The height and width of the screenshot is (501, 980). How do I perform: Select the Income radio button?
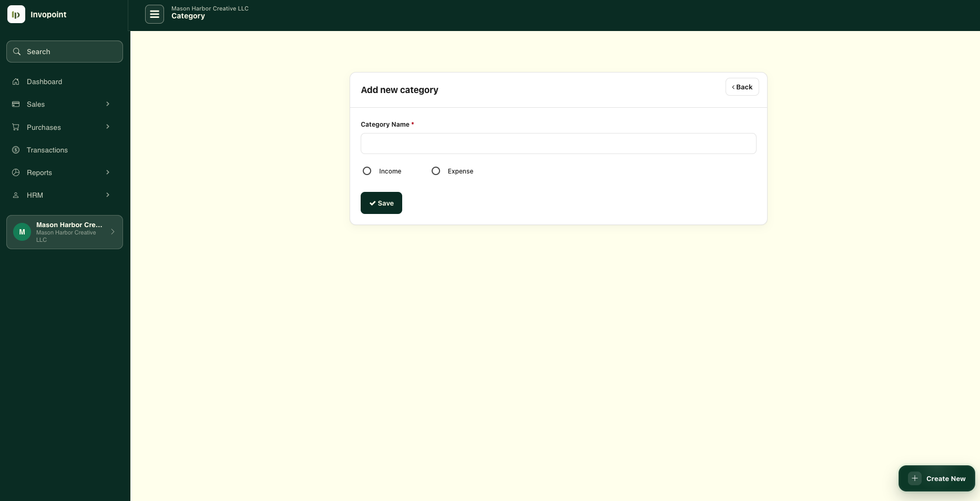point(367,171)
